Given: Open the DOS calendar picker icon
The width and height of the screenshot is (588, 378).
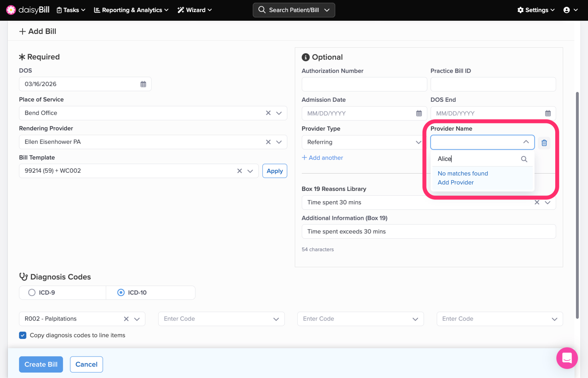Looking at the screenshot, I should [x=143, y=84].
